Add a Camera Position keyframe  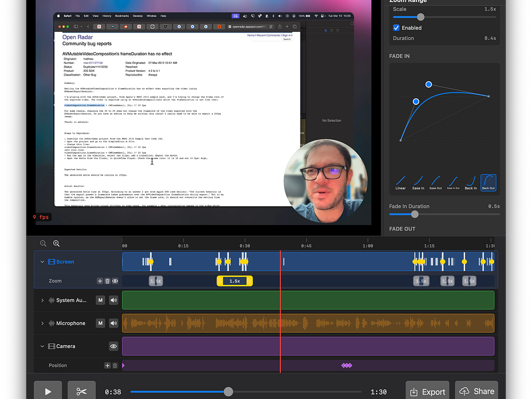coord(107,365)
